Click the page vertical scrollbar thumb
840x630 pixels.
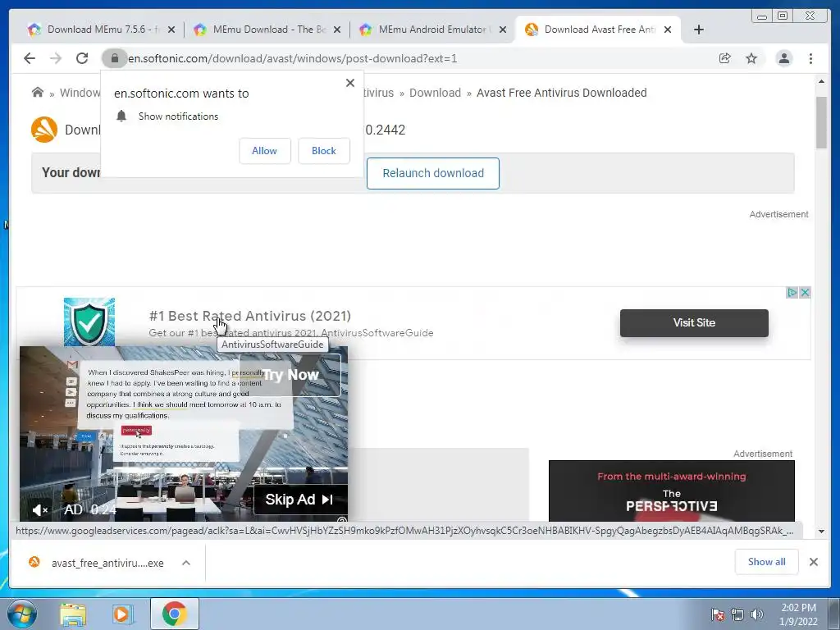tap(821, 122)
